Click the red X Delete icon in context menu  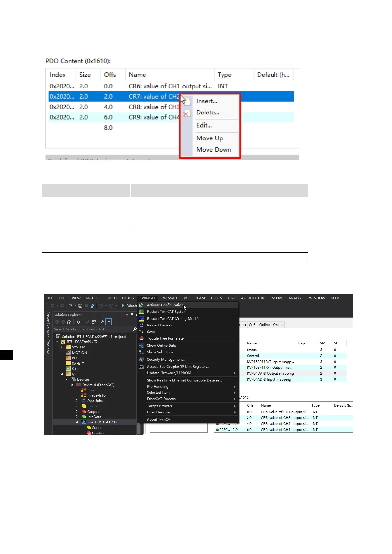(186, 114)
